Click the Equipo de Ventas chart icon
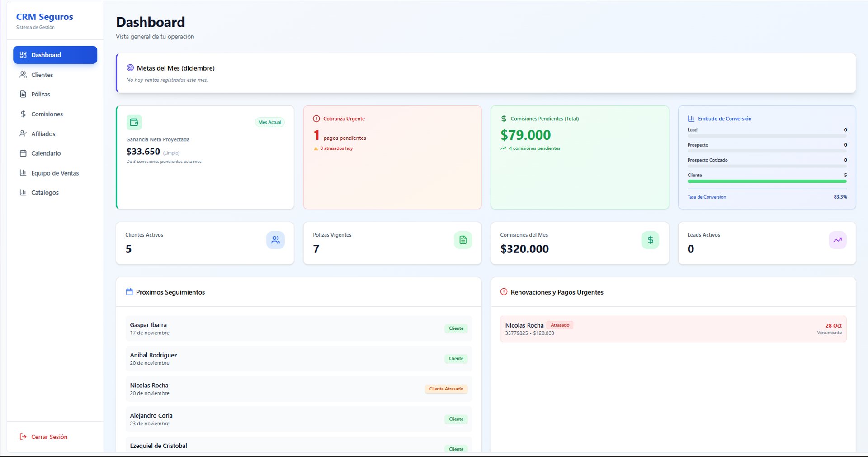The width and height of the screenshot is (868, 457). click(x=23, y=173)
